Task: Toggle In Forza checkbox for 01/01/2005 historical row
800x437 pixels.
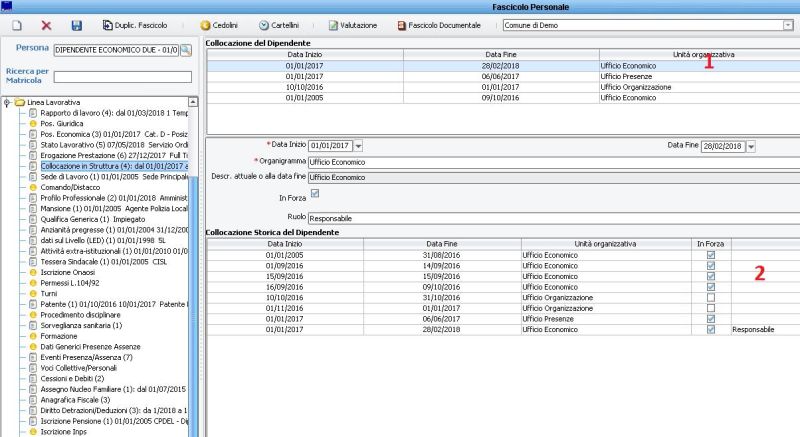Action: (x=711, y=255)
